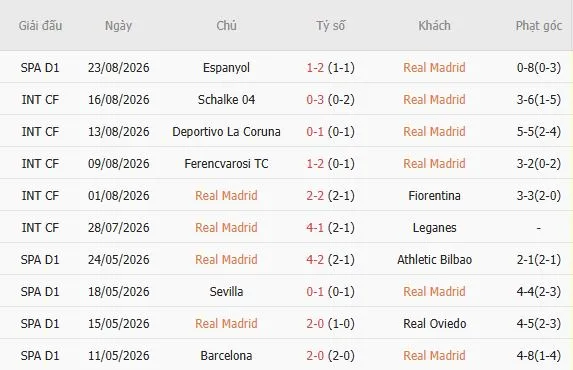Open Deportivo La Coruna team page
Image resolution: width=573 pixels, height=370 pixels.
(226, 132)
